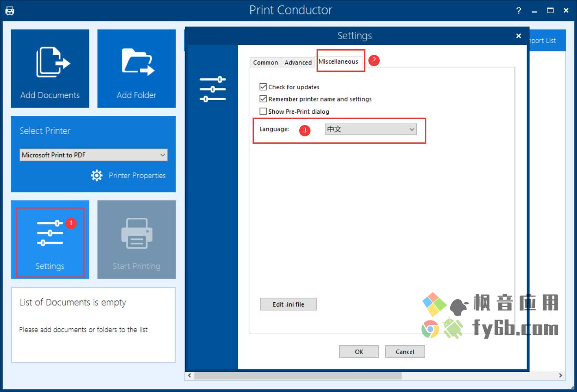Open the Language dropdown
Screen dimensions: 577x392
click(x=371, y=129)
